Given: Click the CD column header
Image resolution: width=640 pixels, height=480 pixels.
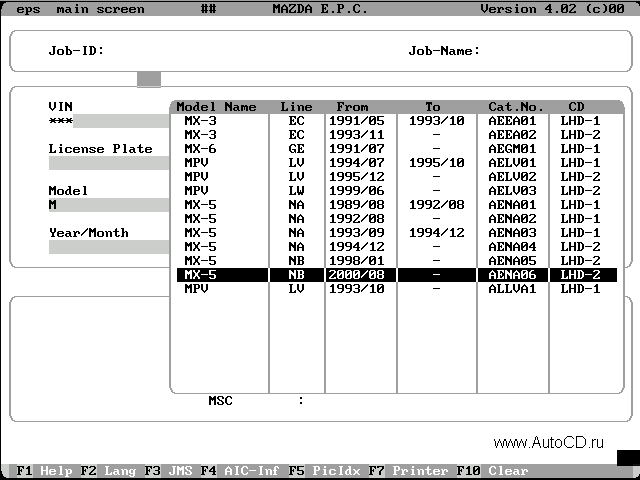Looking at the screenshot, I should tap(576, 107).
